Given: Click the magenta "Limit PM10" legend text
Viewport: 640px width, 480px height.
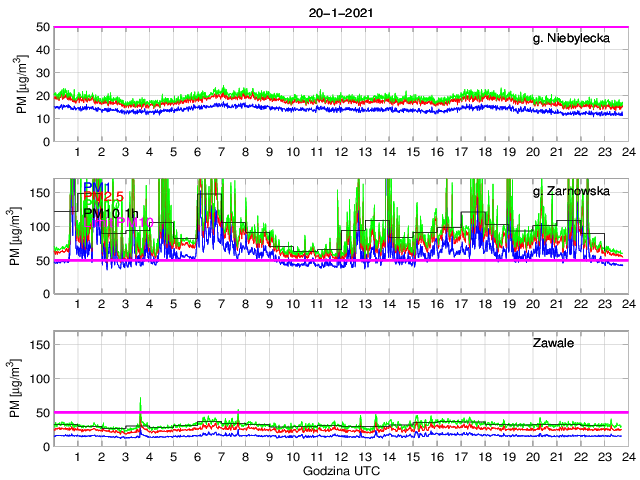Looking at the screenshot, I should tap(118, 224).
